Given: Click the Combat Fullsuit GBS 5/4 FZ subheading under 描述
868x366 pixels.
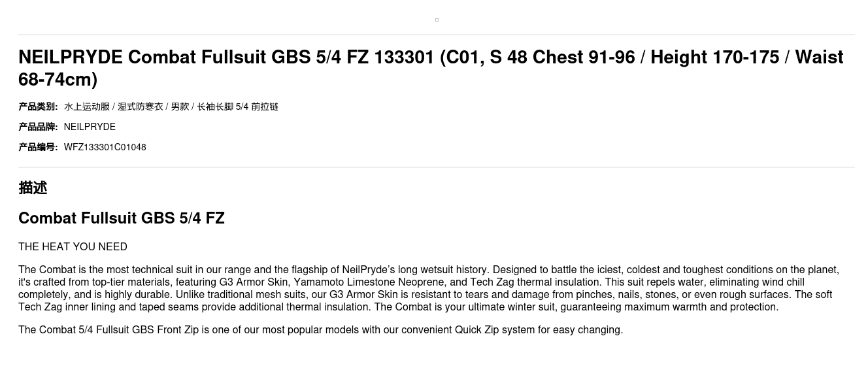Looking at the screenshot, I should pos(122,218).
